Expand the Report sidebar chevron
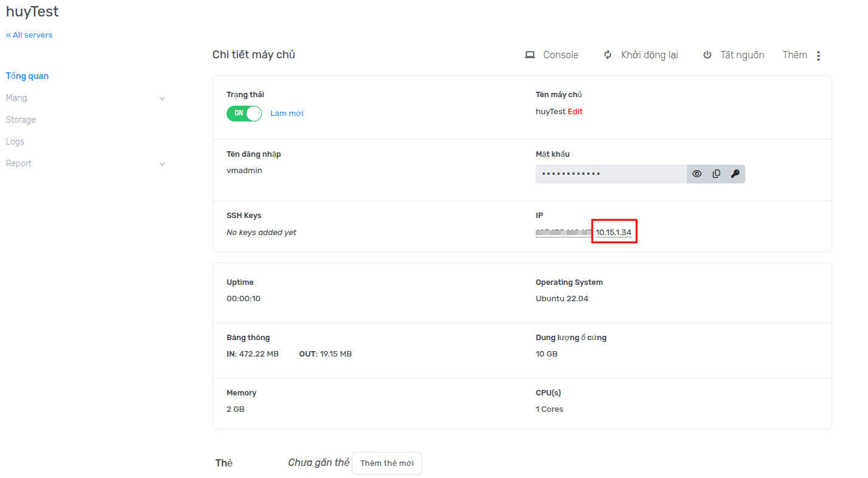 [x=162, y=164]
